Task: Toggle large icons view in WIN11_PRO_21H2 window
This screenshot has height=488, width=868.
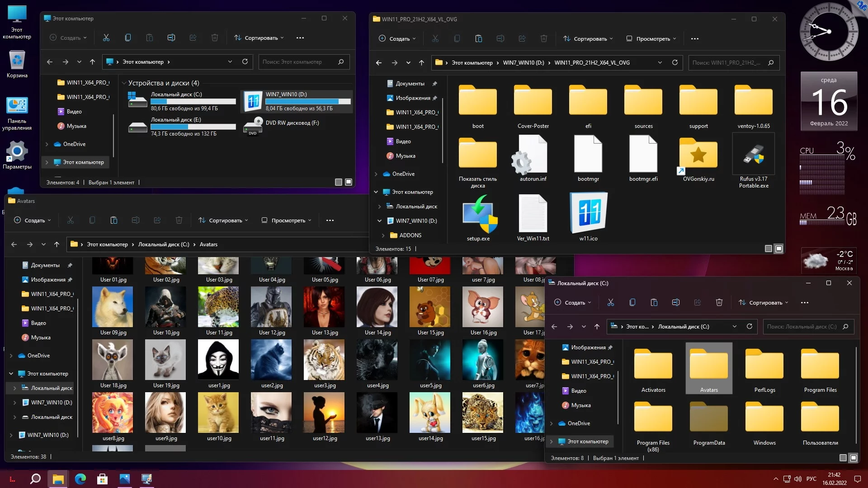Action: (778, 249)
